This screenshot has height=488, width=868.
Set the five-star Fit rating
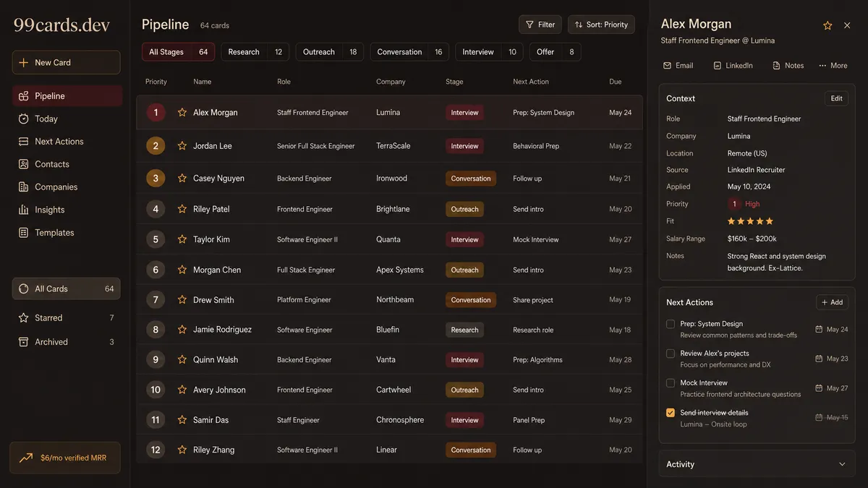[750, 221]
